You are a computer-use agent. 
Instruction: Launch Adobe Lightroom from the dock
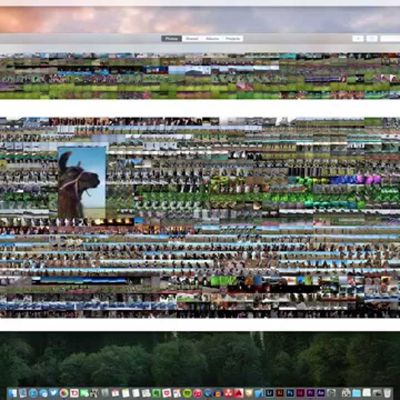pyautogui.click(x=269, y=393)
